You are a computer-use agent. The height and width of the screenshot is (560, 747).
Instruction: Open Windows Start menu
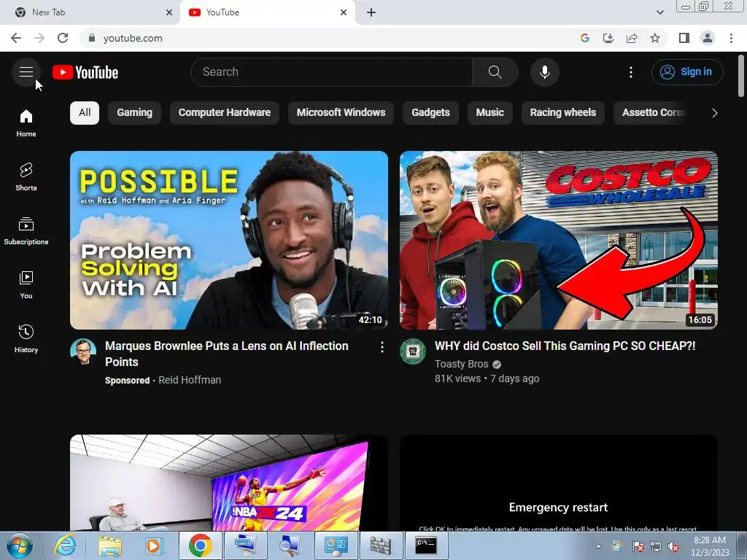tap(19, 545)
